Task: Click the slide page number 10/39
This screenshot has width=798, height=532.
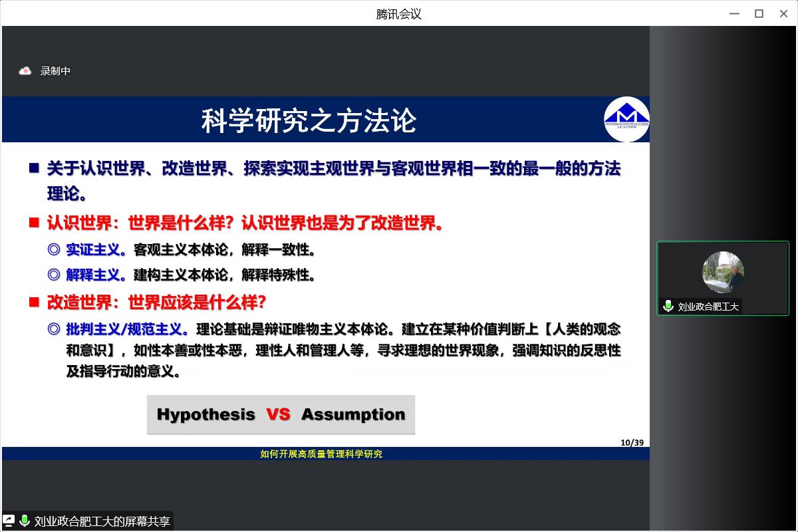Action: tap(632, 443)
